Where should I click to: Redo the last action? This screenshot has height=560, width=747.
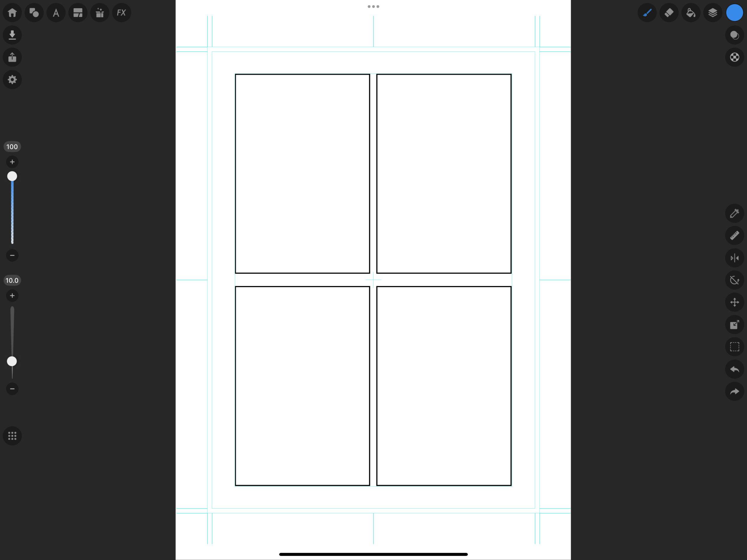[734, 391]
